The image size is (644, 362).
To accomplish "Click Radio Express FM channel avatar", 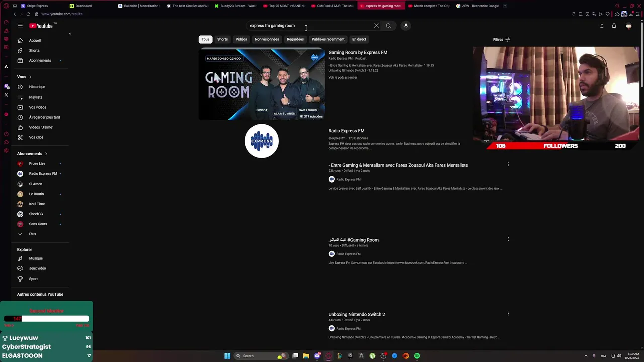I will pos(262,141).
